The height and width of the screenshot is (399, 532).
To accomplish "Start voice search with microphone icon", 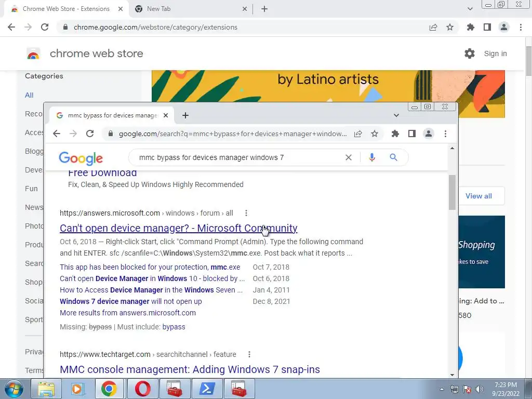I will [x=372, y=157].
